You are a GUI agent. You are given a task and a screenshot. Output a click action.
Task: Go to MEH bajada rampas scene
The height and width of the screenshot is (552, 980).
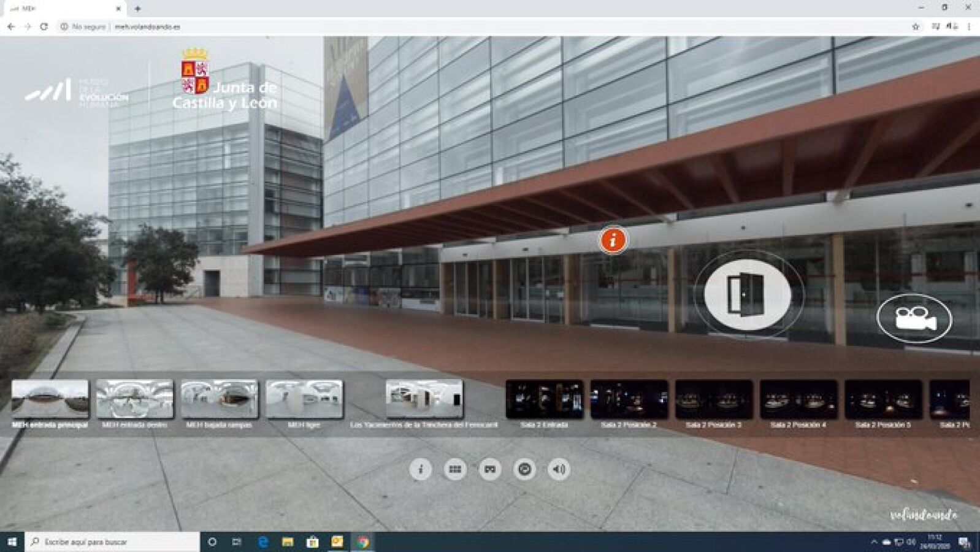219,399
